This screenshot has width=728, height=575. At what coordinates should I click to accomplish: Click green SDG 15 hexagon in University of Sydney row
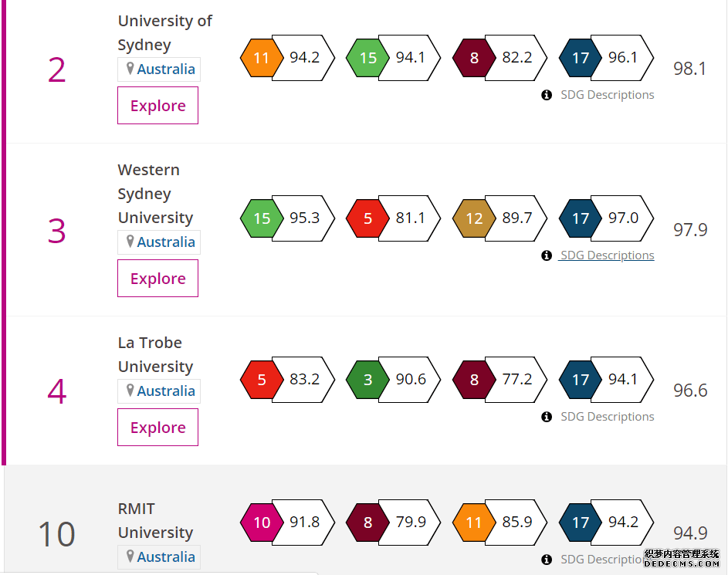(368, 58)
